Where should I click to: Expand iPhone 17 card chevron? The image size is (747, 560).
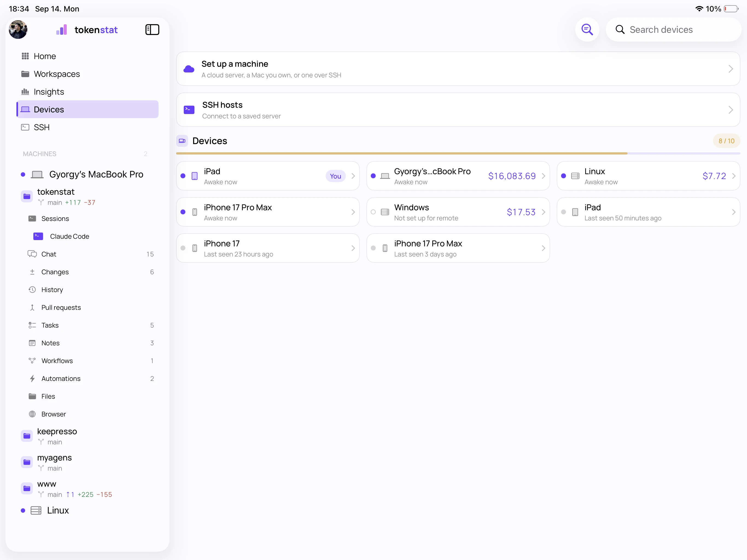[353, 248]
